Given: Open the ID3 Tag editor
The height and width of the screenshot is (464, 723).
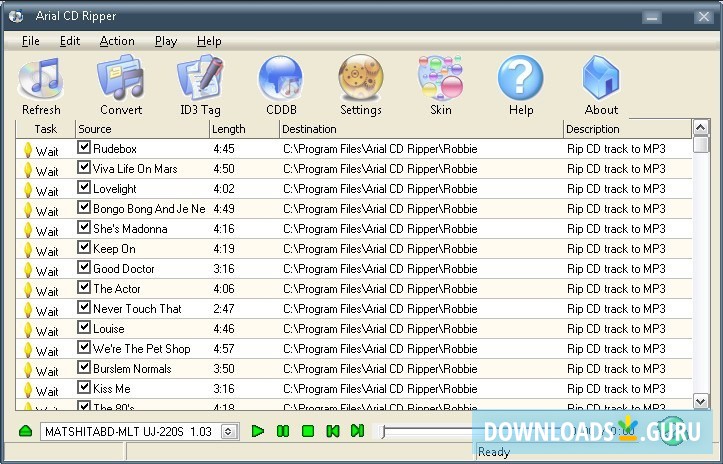Looking at the screenshot, I should click(x=200, y=77).
